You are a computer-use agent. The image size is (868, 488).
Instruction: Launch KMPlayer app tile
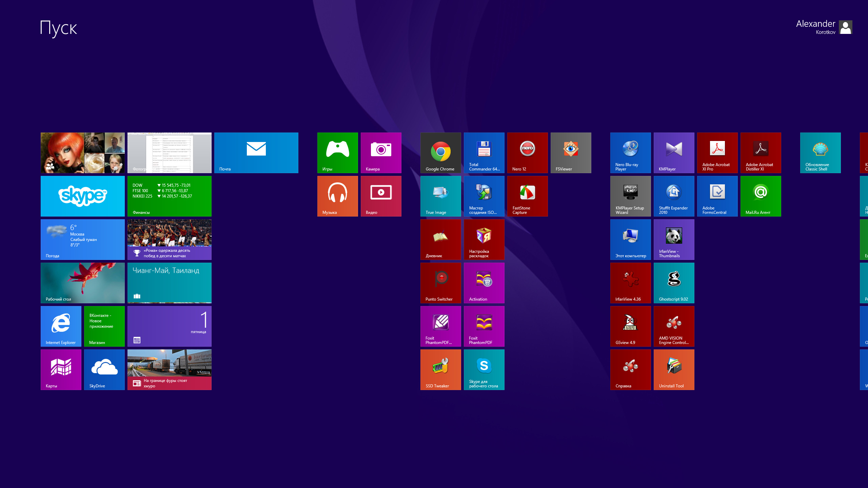[x=674, y=152]
